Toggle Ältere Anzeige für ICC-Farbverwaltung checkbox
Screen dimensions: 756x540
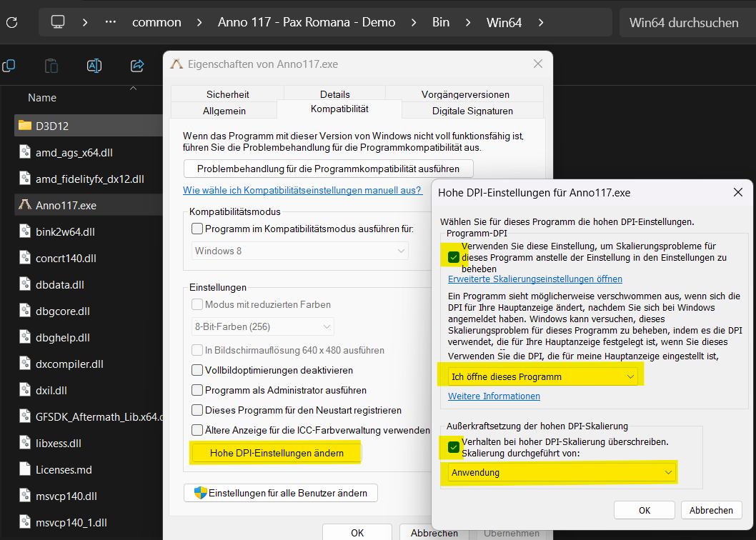pyautogui.click(x=197, y=429)
